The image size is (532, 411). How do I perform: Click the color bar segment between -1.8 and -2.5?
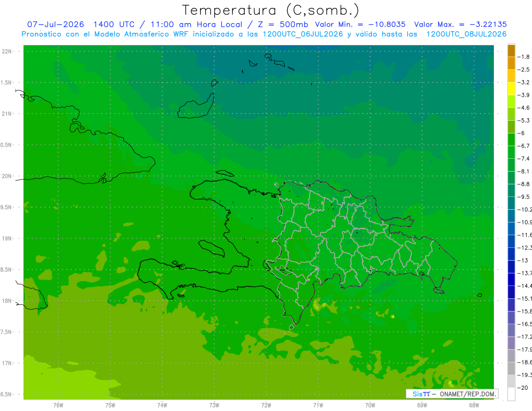511,63
